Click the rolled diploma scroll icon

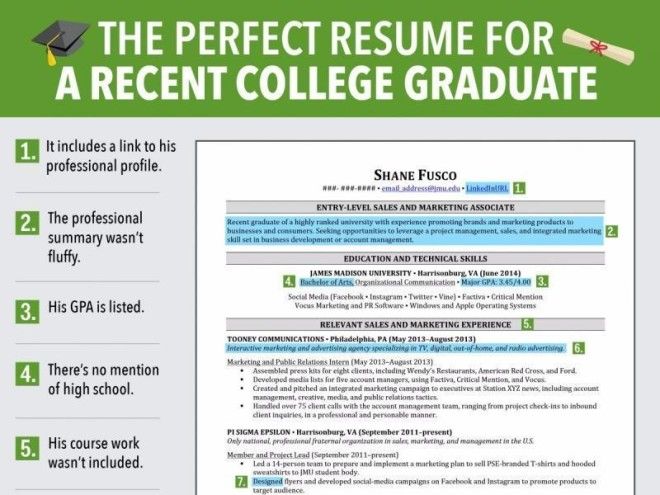[599, 46]
